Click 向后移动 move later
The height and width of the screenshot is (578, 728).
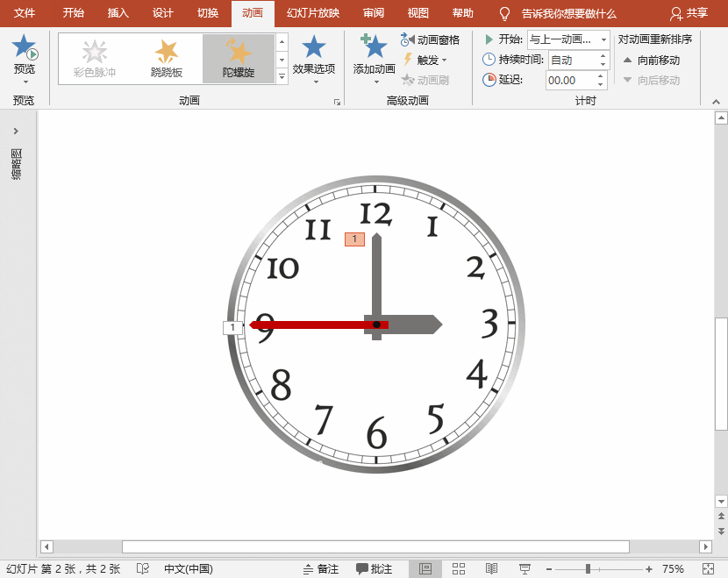tap(652, 80)
